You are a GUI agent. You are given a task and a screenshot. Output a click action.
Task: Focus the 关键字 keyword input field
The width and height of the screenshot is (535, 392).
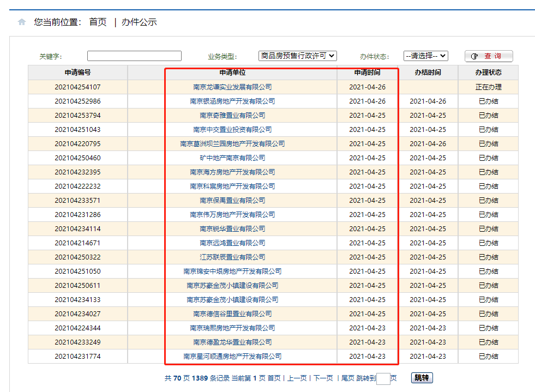click(134, 56)
